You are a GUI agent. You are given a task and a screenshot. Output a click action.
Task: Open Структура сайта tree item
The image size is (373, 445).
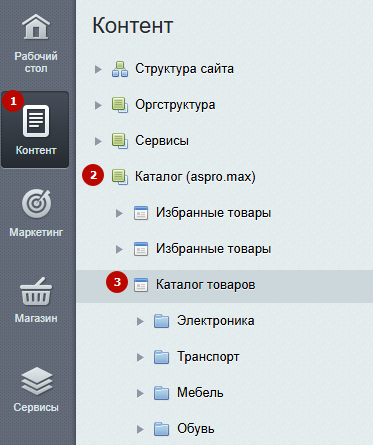(x=184, y=69)
